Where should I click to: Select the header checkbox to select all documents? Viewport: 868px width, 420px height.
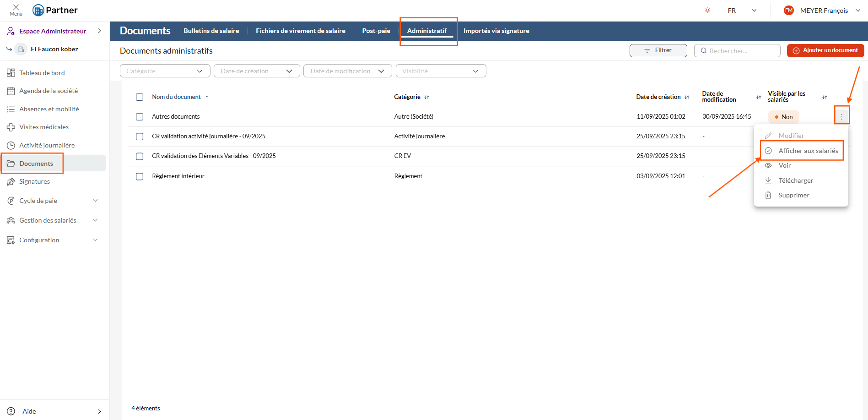point(140,97)
